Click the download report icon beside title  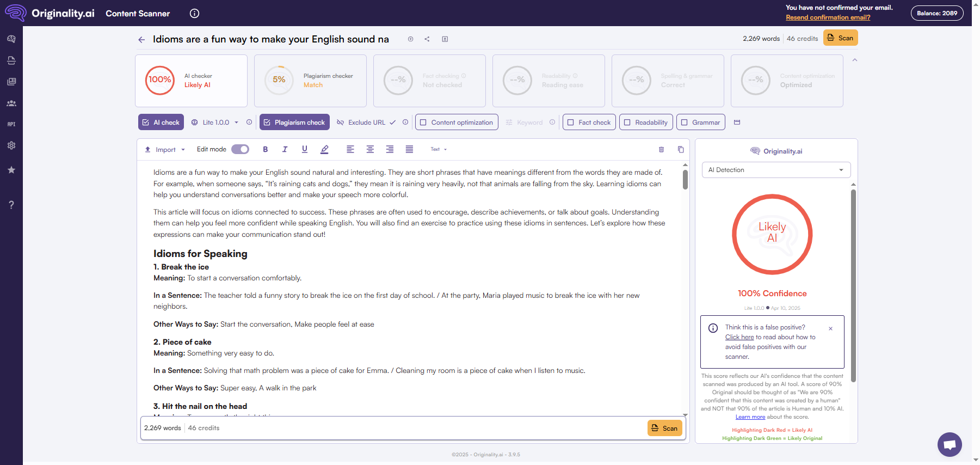click(445, 39)
